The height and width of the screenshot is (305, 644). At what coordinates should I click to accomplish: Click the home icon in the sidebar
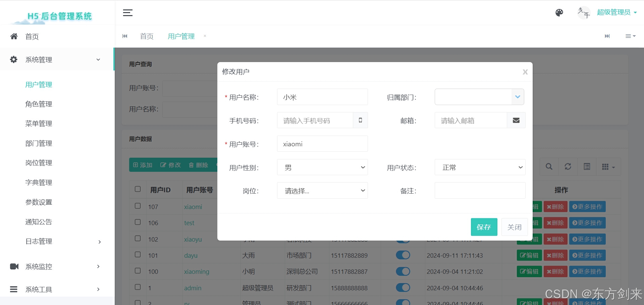point(14,36)
